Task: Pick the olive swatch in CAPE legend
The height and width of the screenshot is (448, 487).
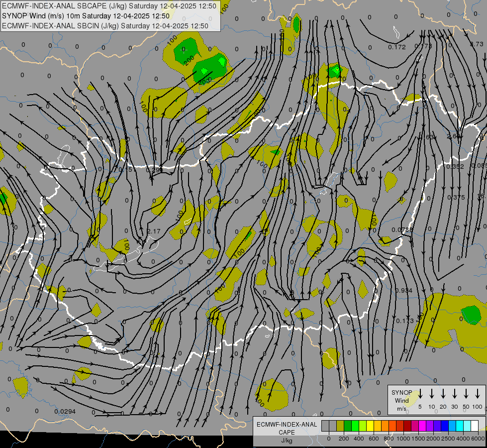Action: [340, 426]
